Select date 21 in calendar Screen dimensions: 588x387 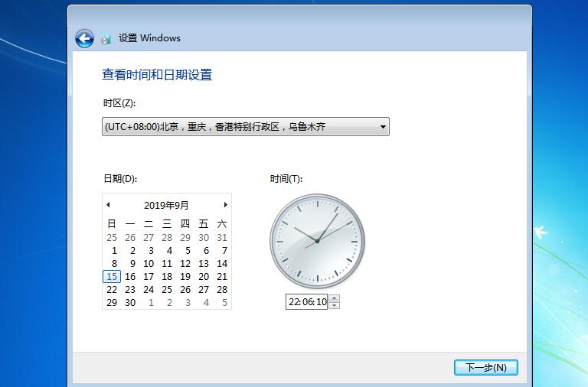tap(222, 277)
